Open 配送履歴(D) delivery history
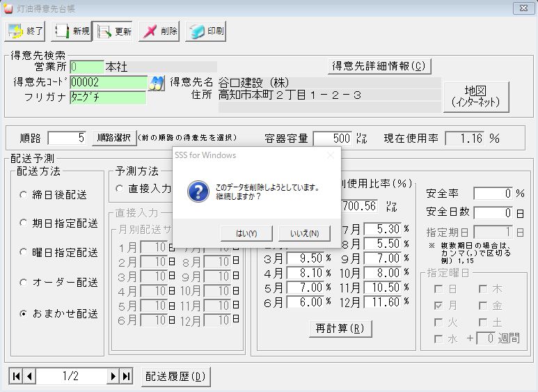Image resolution: width=538 pixels, height=392 pixels. click(x=175, y=377)
